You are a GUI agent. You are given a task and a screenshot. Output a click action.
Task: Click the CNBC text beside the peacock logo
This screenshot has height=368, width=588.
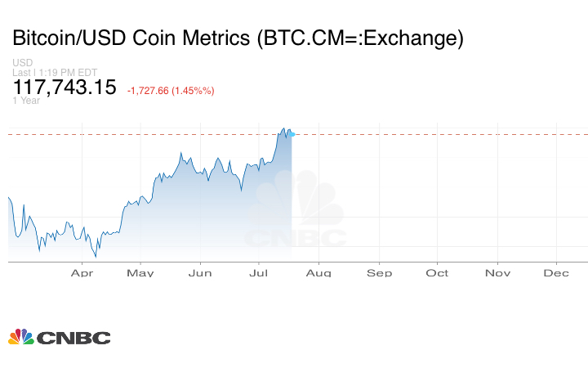pos(73,337)
